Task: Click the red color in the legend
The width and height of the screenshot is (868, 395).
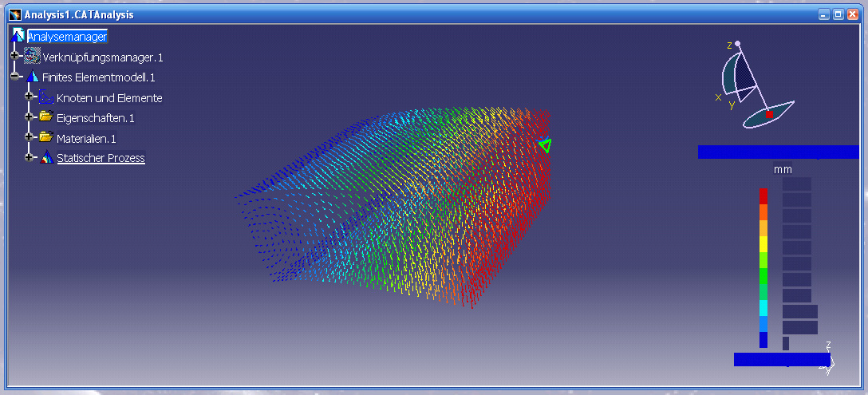Action: [x=763, y=196]
